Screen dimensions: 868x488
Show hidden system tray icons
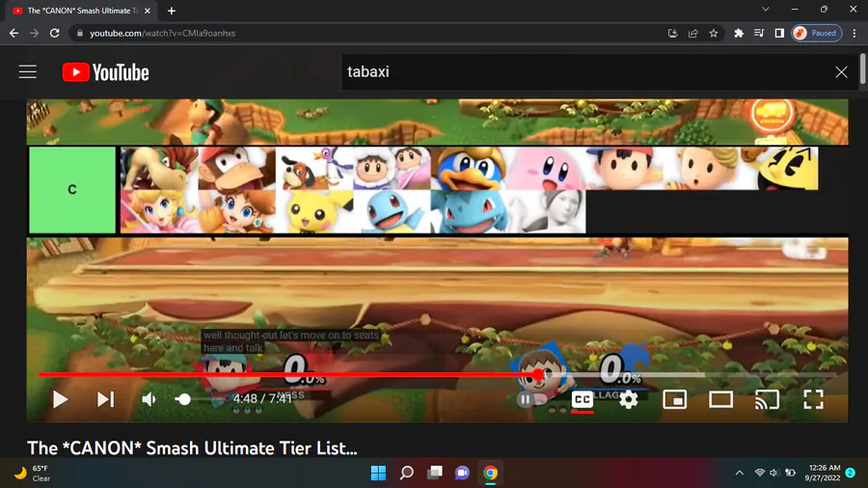click(740, 473)
